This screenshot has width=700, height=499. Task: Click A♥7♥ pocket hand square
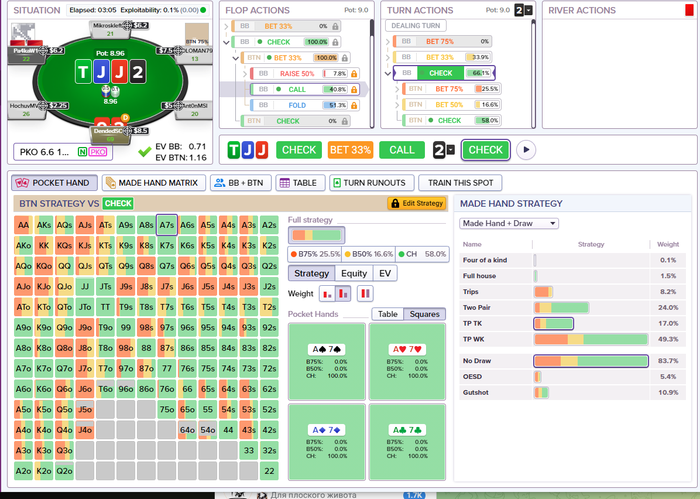407,362
